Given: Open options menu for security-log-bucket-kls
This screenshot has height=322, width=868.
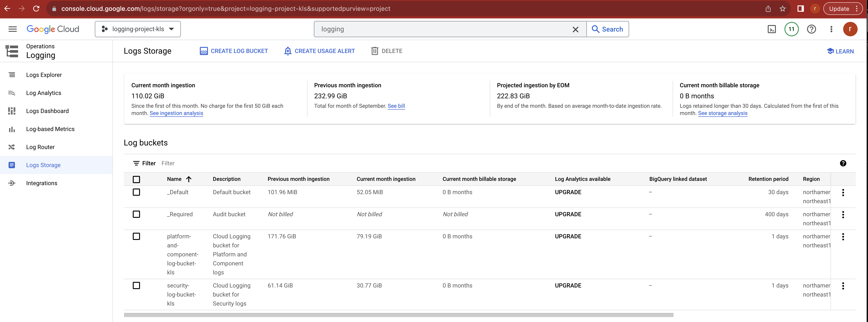Looking at the screenshot, I should [843, 286].
